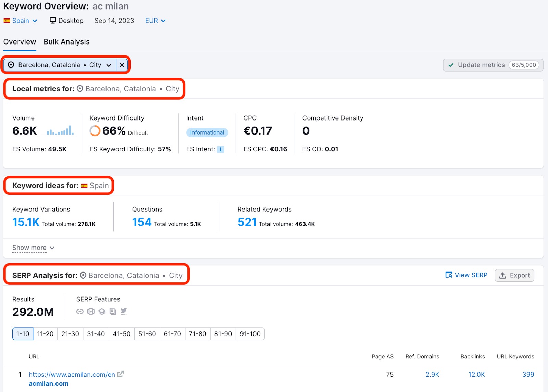Click the Sep 14, 2023 date
This screenshot has height=392, width=548.
tap(114, 21)
